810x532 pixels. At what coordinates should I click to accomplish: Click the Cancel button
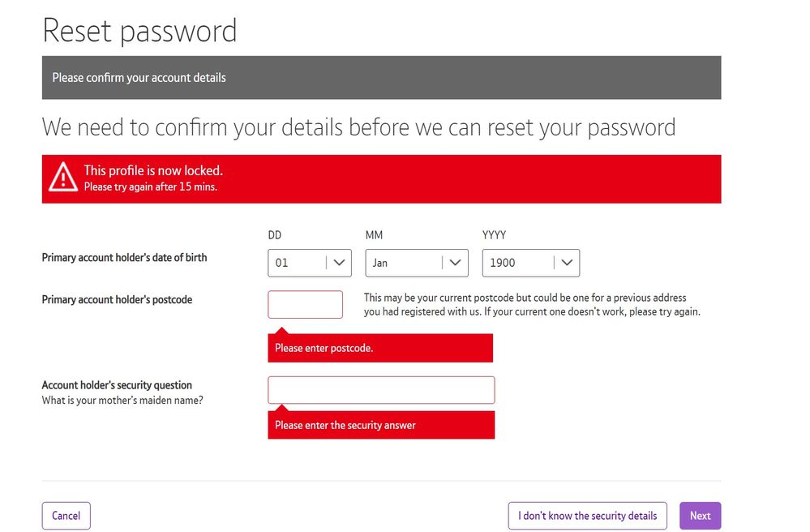tap(66, 515)
